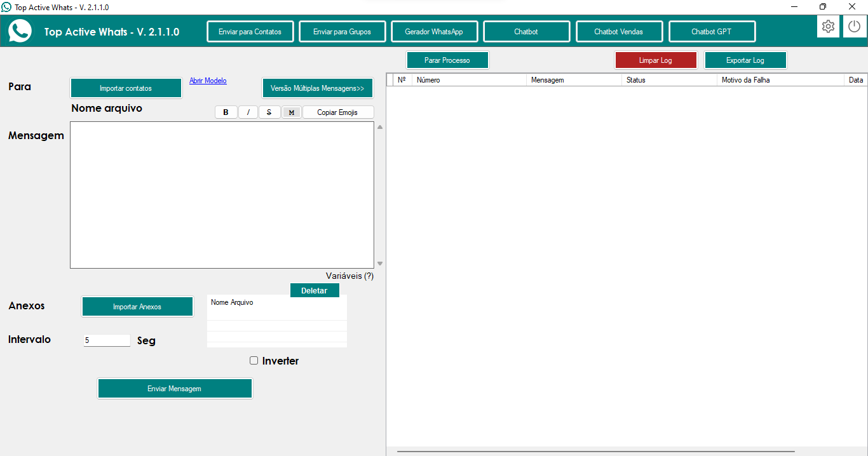Click the log table horizontal scrollbar
Viewport: 868px width, 456px height.
click(595, 451)
